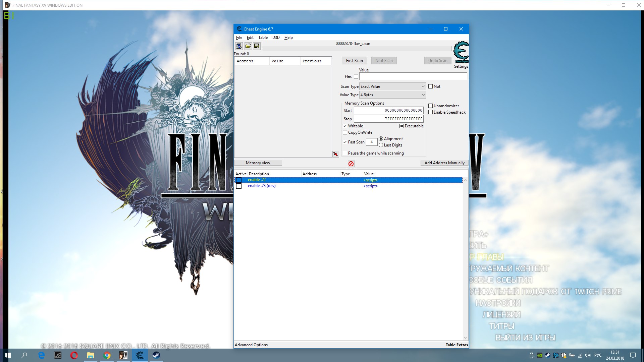Click Add Address Manually
644x362 pixels.
(x=444, y=163)
